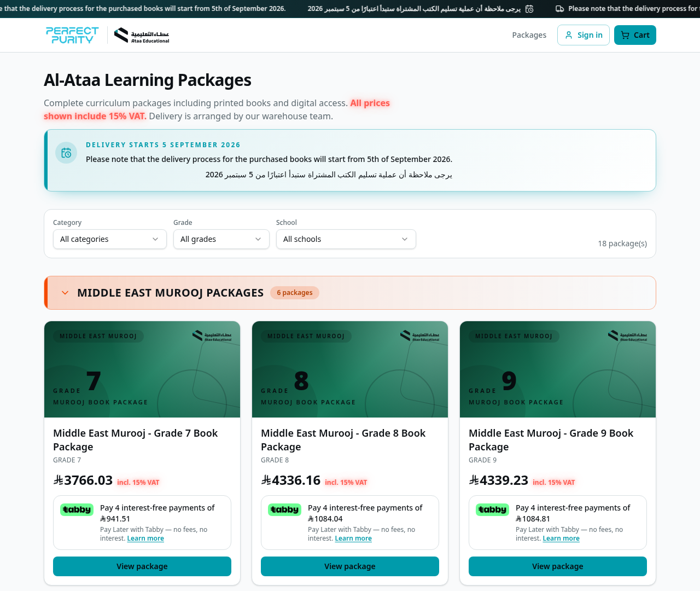This screenshot has width=700, height=591.
Task: Click the Middle East Murooj tag on Grade 9 cover
Action: pyautogui.click(x=514, y=336)
